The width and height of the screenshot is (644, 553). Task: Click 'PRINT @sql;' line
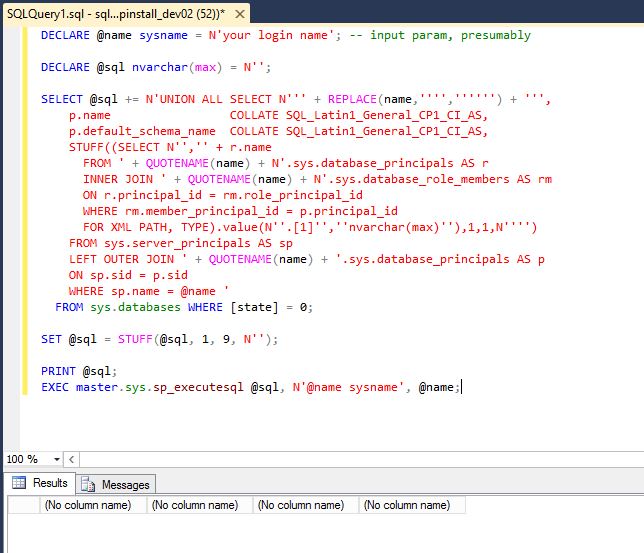pyautogui.click(x=79, y=371)
